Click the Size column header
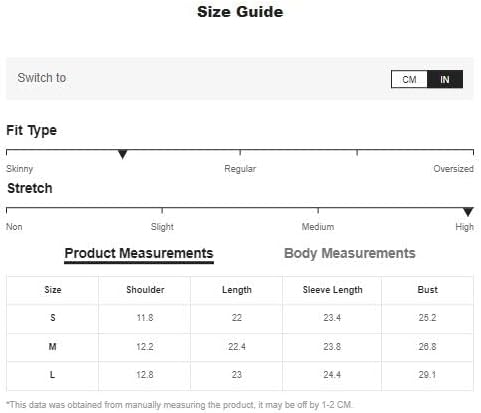Screen dimensions: 481x413 (x=53, y=290)
